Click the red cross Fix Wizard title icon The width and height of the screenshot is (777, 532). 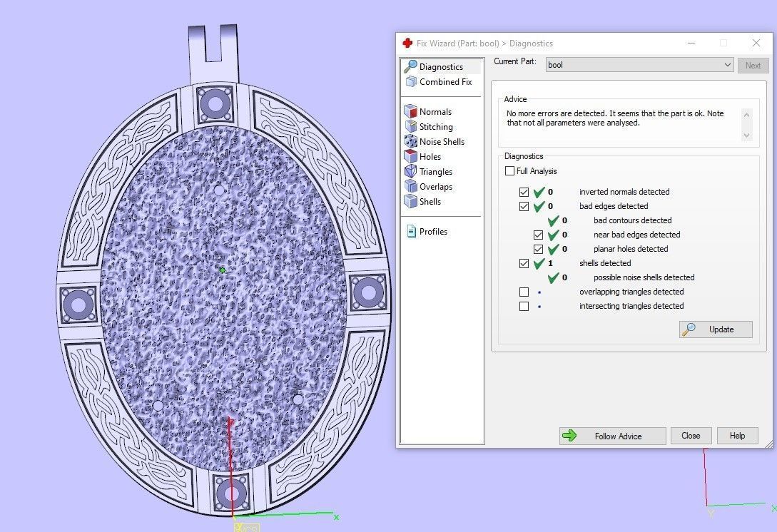407,43
